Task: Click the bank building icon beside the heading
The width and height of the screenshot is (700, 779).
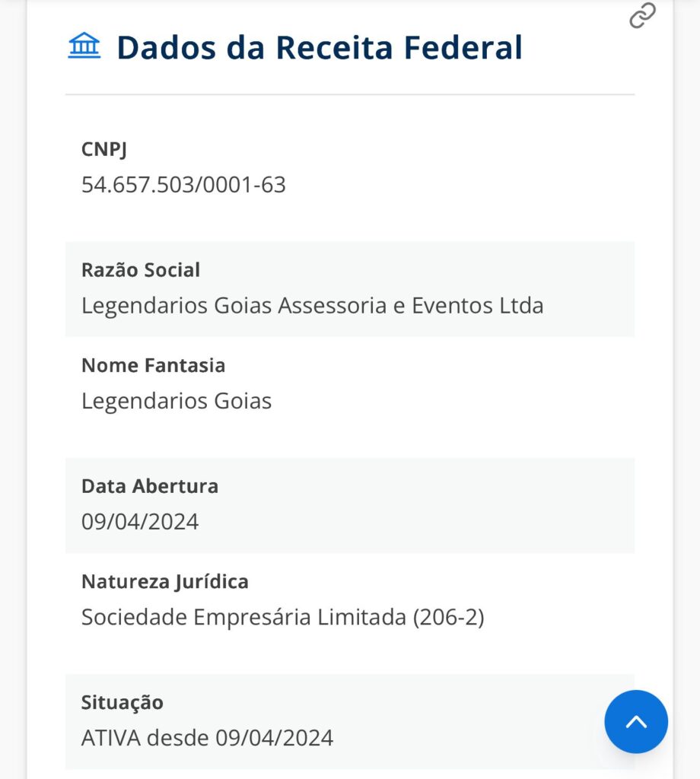Action: coord(84,46)
